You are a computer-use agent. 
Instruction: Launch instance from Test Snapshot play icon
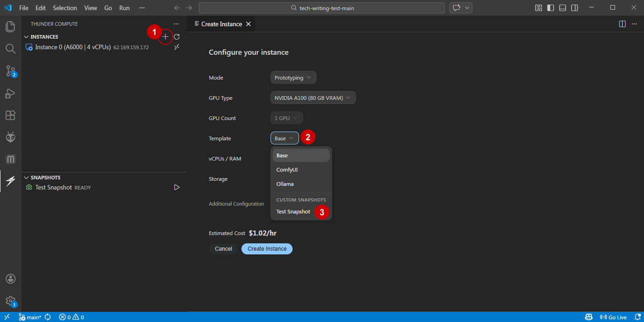[177, 187]
